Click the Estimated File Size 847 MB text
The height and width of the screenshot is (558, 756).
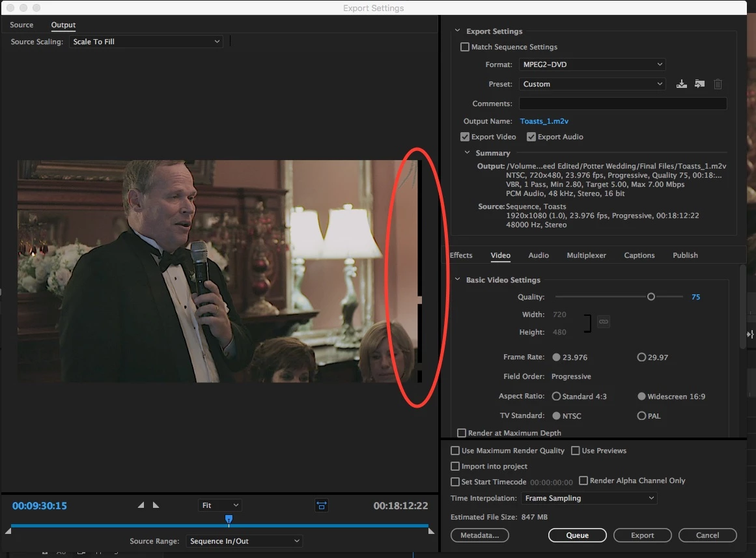click(x=499, y=517)
